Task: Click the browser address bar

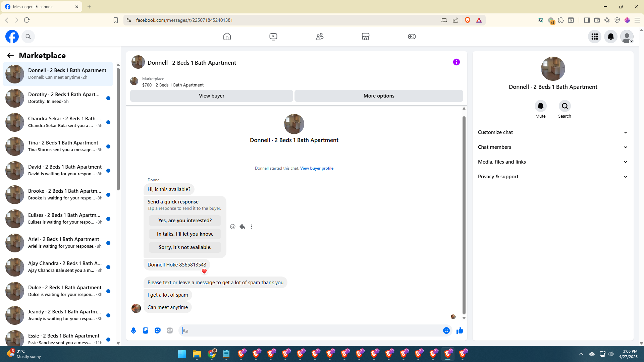Action: [285, 20]
